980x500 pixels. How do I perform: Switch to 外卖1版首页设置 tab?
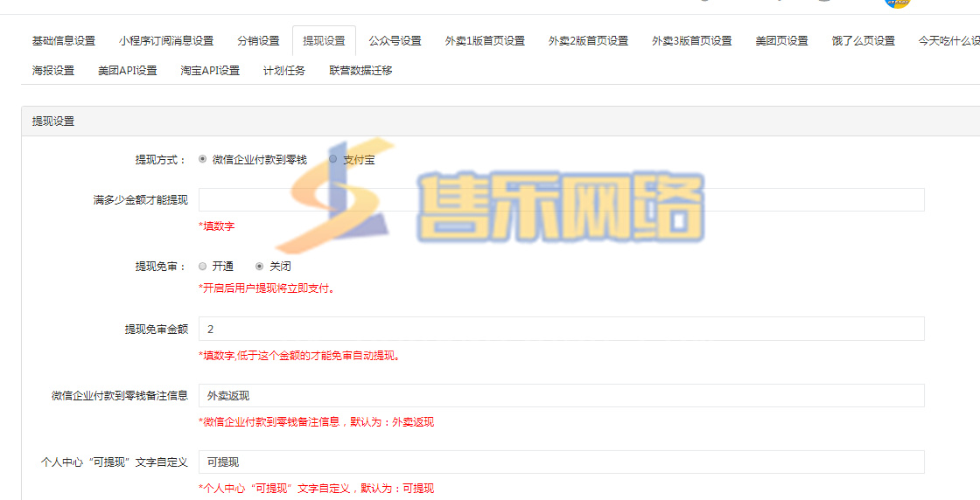click(485, 41)
